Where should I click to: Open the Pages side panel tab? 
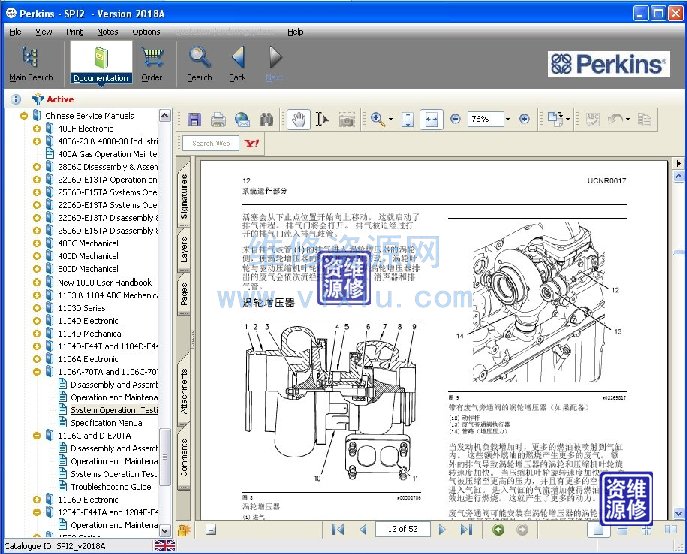coord(184,294)
